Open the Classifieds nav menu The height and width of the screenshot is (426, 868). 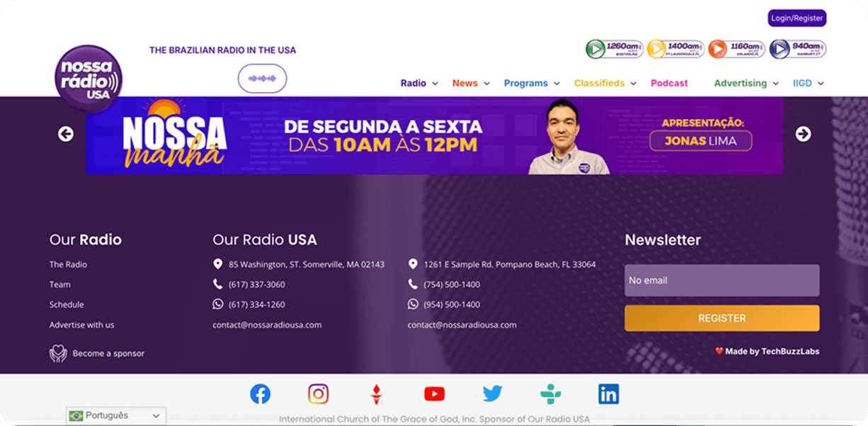tap(600, 83)
